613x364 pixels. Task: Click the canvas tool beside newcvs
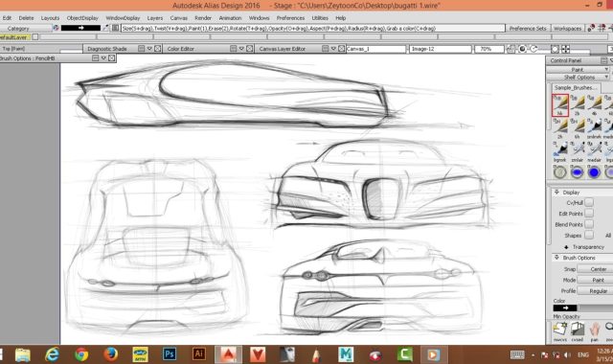[x=577, y=331]
